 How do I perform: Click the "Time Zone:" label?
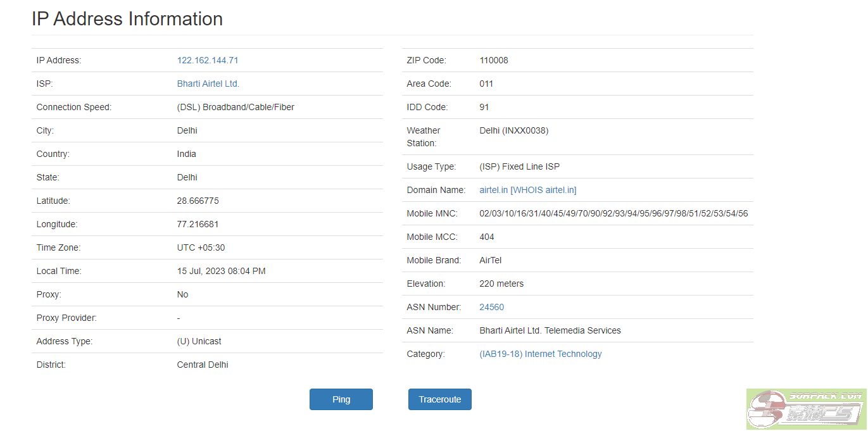59,247
